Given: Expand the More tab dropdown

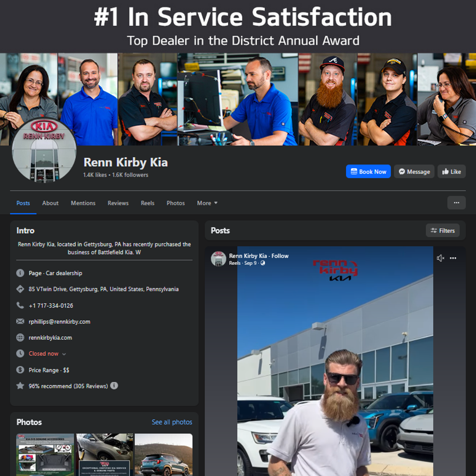Looking at the screenshot, I should point(207,203).
